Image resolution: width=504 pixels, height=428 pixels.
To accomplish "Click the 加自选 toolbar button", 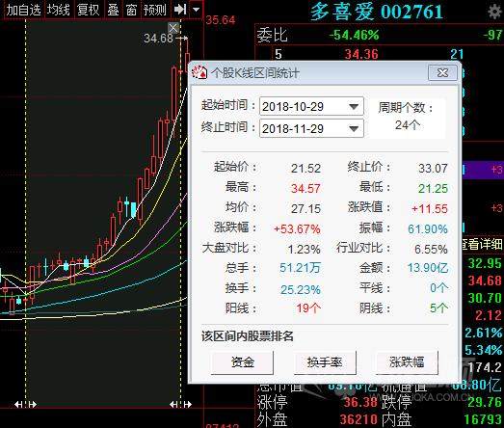I will point(23,10).
